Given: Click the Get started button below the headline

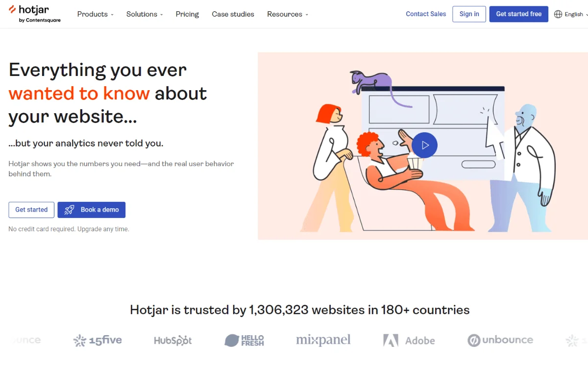Looking at the screenshot, I should tap(31, 210).
